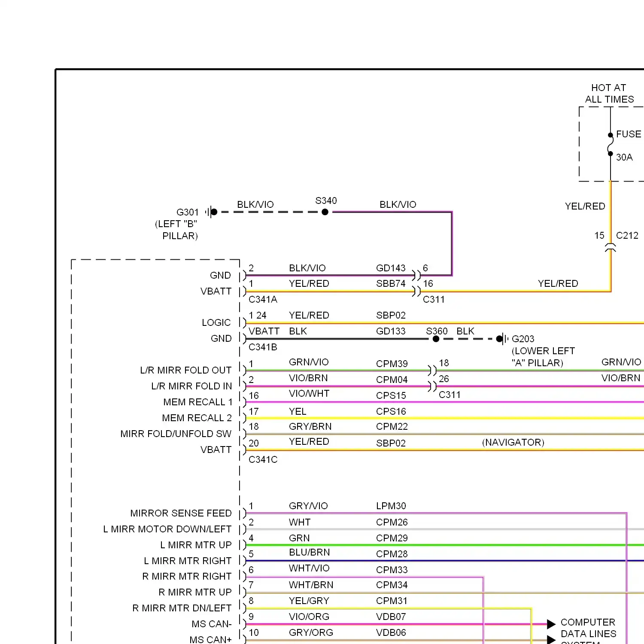Select the "(NAVIGATOR)" note

click(x=513, y=442)
